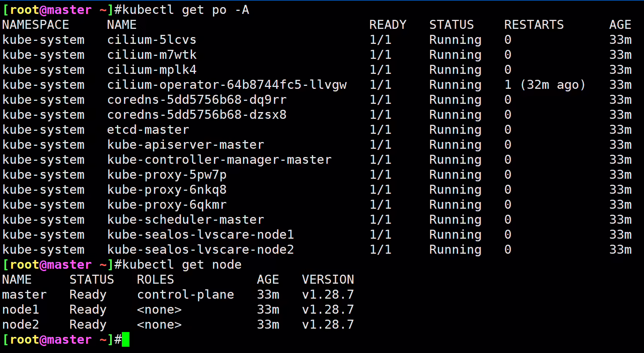
Task: Select kube-controller-manager-master pod name
Action: (x=219, y=160)
